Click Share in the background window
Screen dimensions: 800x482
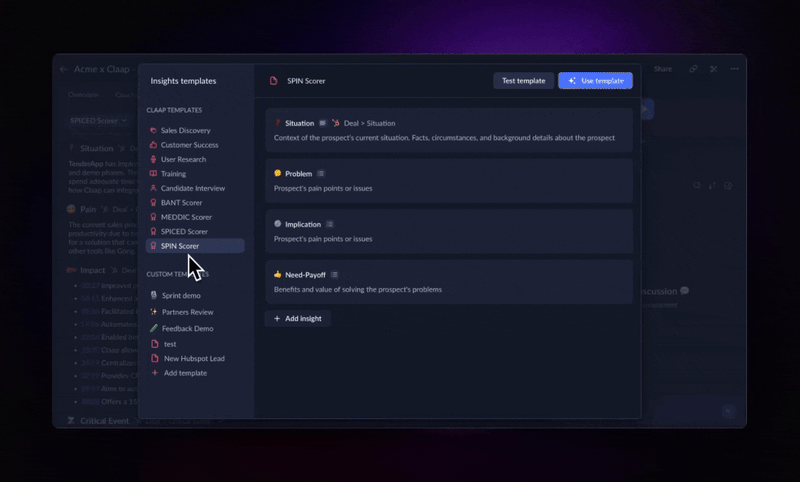tap(663, 69)
